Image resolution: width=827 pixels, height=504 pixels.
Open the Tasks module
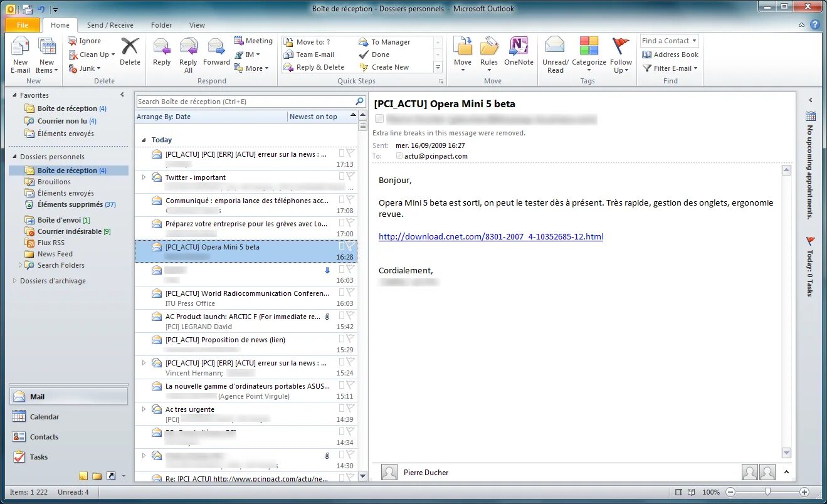(69, 457)
